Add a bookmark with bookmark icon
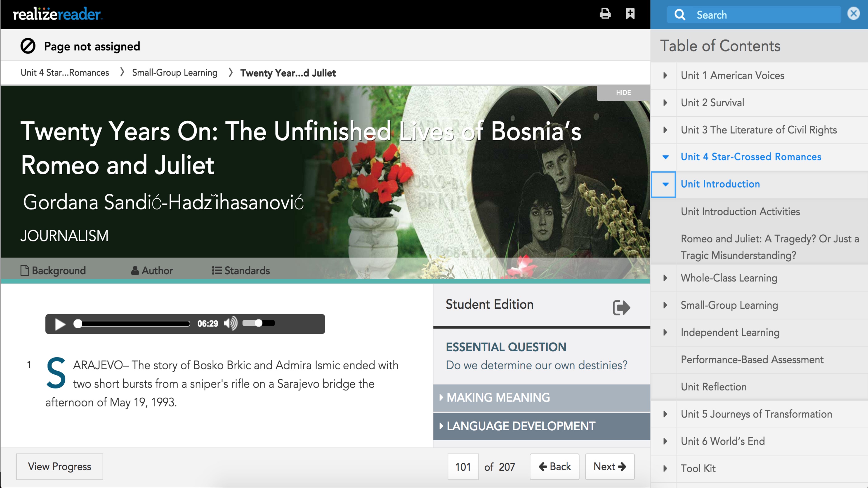The height and width of the screenshot is (488, 868). click(630, 14)
